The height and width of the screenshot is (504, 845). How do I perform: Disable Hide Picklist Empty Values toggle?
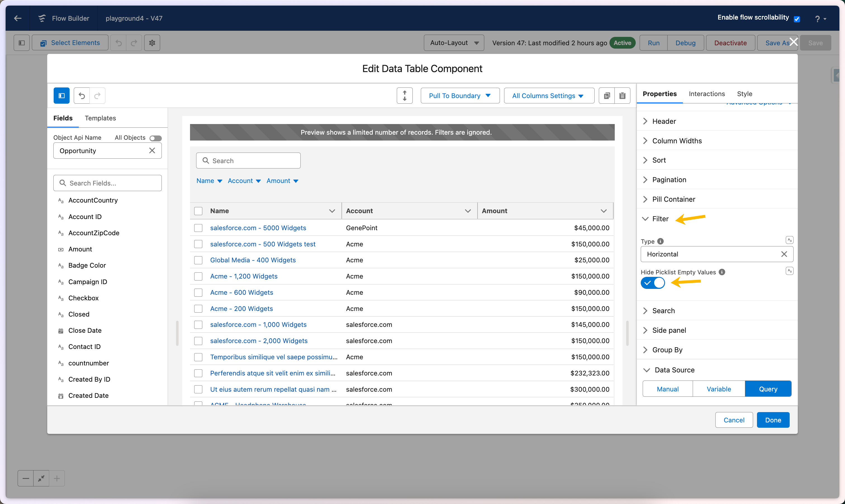tap(652, 283)
